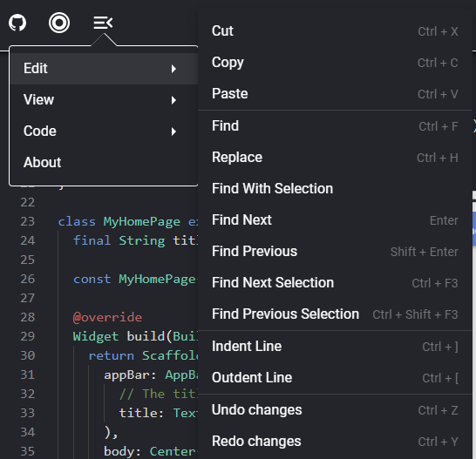Select Redo changes
476x459 pixels.
tap(335, 442)
